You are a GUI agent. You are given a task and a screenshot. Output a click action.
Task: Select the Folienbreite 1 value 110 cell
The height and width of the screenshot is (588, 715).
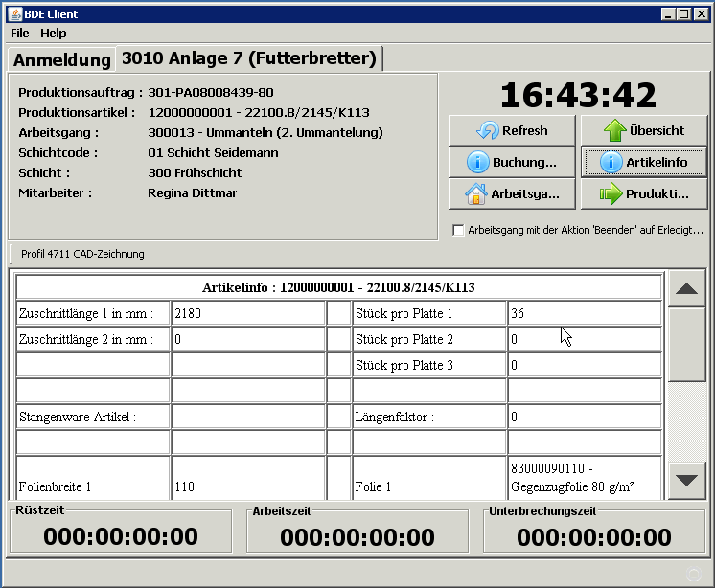(247, 486)
